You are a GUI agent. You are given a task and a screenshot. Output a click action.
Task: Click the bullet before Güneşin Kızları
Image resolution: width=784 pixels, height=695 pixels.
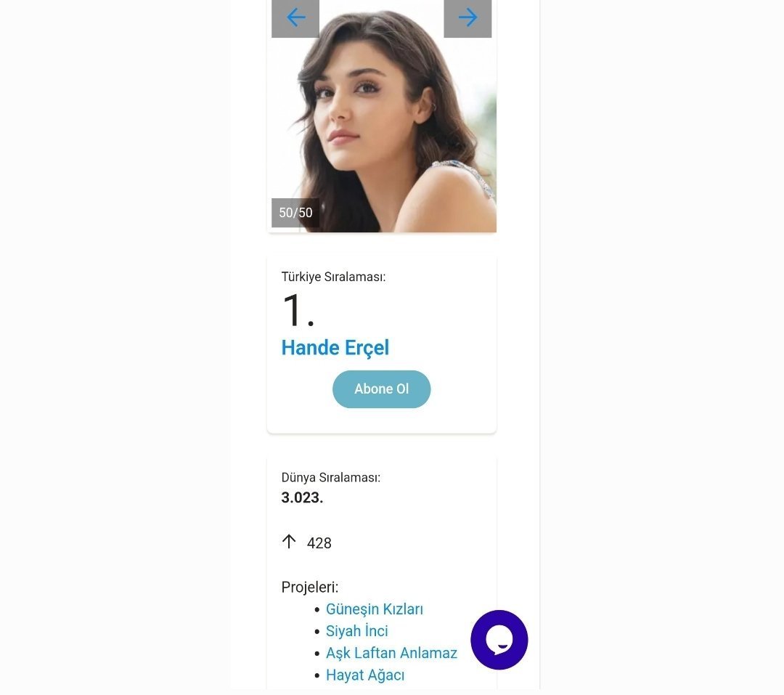point(317,610)
